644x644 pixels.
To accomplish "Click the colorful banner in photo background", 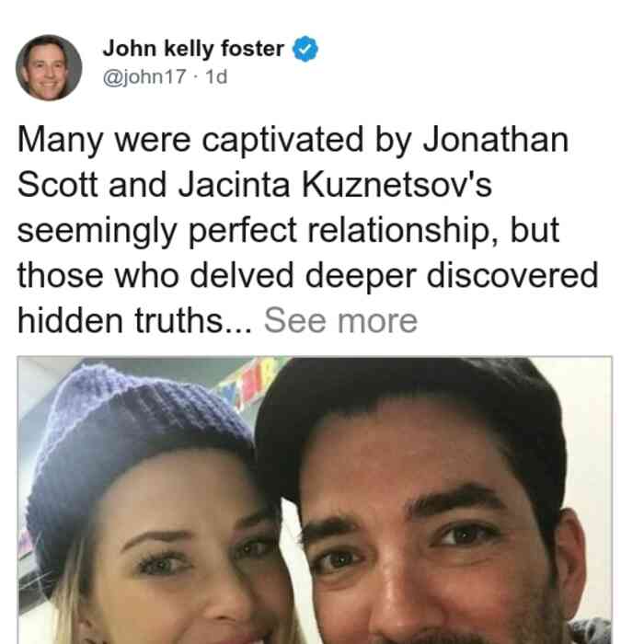I will point(251,382).
